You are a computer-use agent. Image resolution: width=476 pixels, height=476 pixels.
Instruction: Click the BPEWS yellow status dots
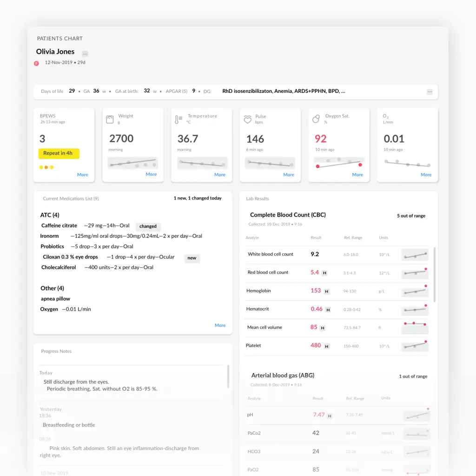point(46,166)
